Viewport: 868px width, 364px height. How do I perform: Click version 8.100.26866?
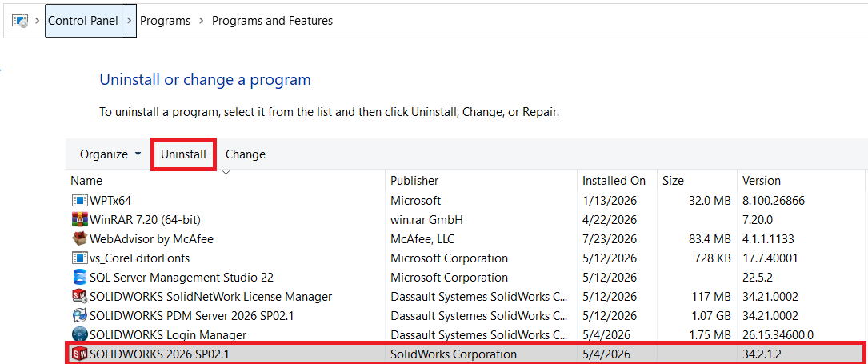click(774, 200)
